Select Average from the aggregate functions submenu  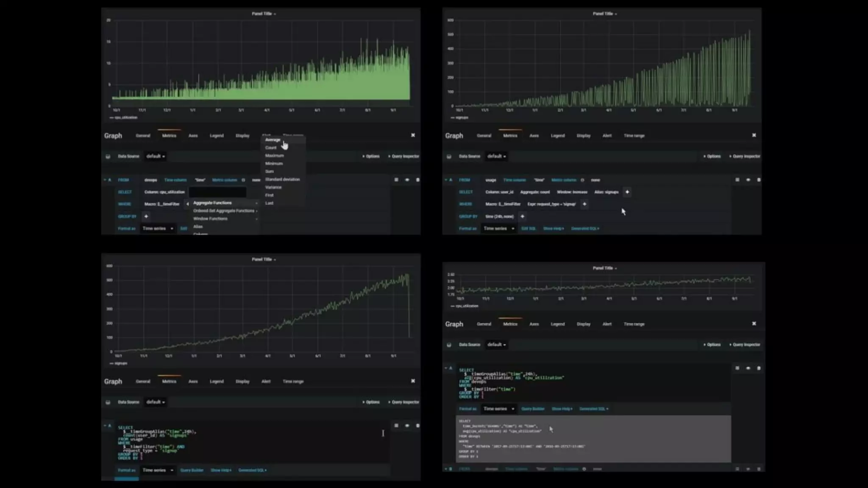273,140
